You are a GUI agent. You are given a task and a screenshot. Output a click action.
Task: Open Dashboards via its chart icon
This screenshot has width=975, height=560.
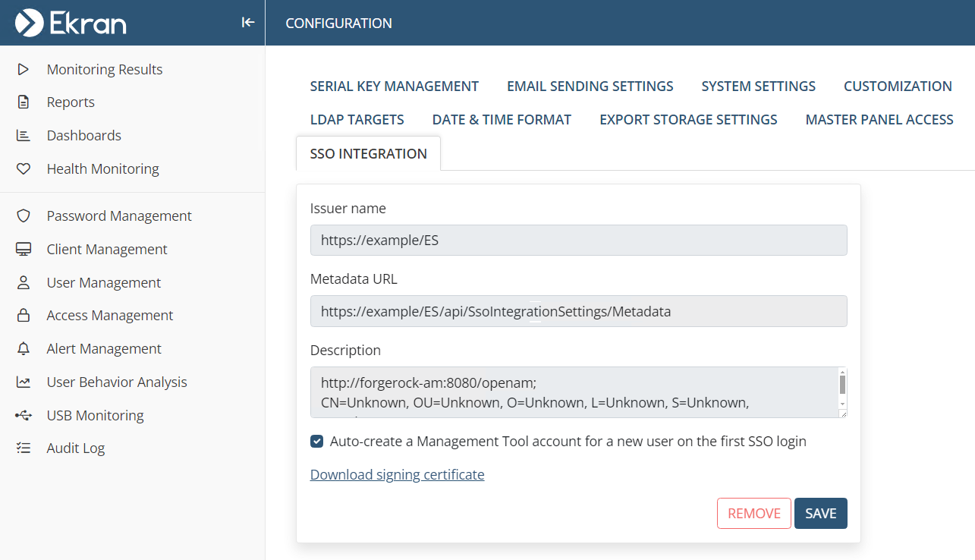click(x=24, y=136)
